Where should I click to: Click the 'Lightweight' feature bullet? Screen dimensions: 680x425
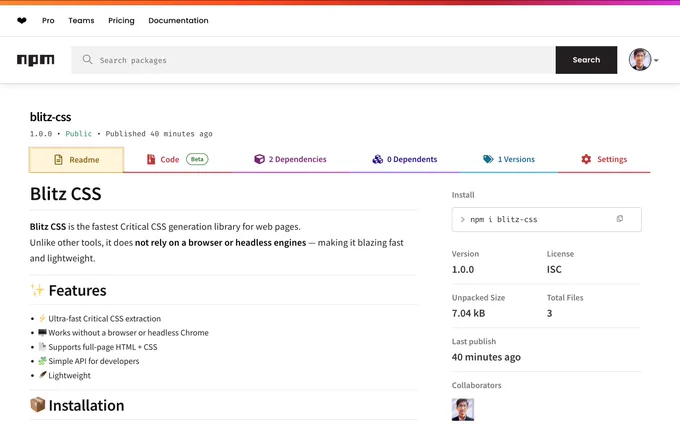point(69,376)
